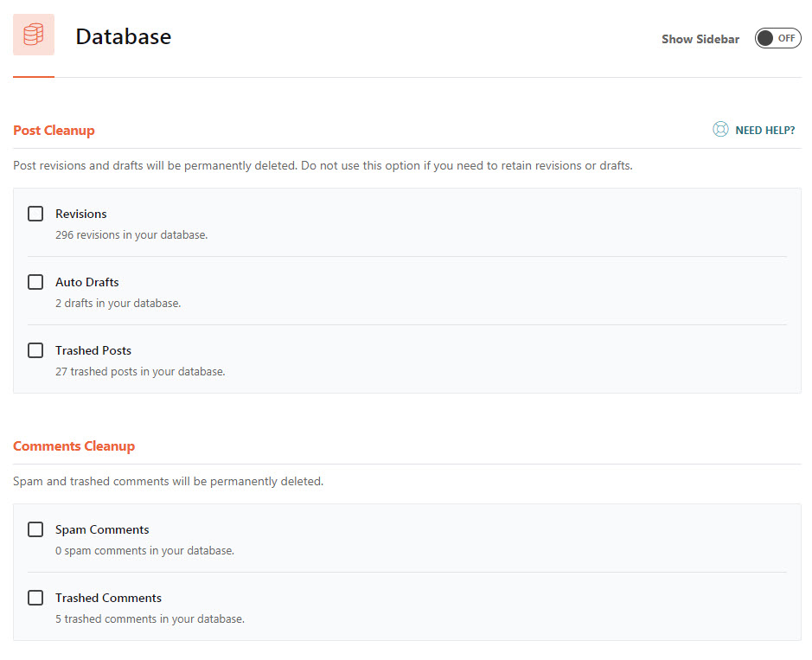This screenshot has height=660, width=812.
Task: Click the Post Cleanup section heading
Action: (x=54, y=131)
